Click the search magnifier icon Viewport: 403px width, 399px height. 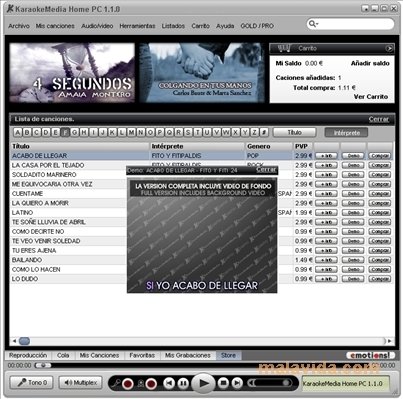[313, 24]
